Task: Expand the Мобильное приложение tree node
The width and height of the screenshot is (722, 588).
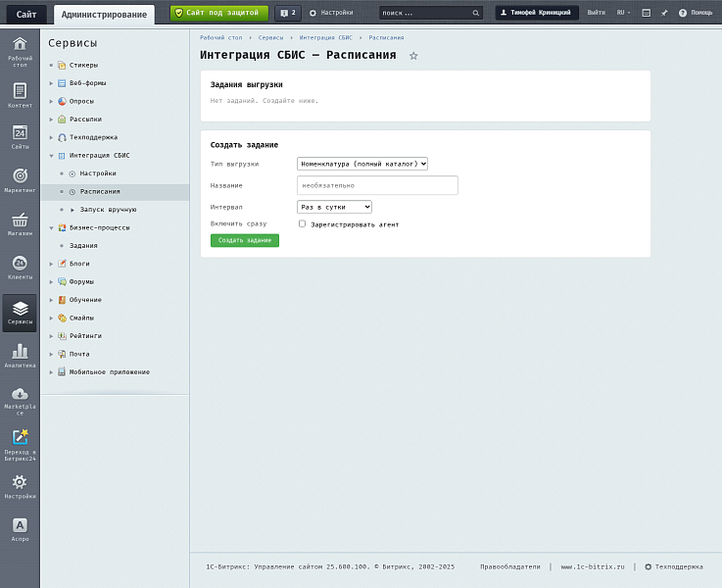Action: 51,372
